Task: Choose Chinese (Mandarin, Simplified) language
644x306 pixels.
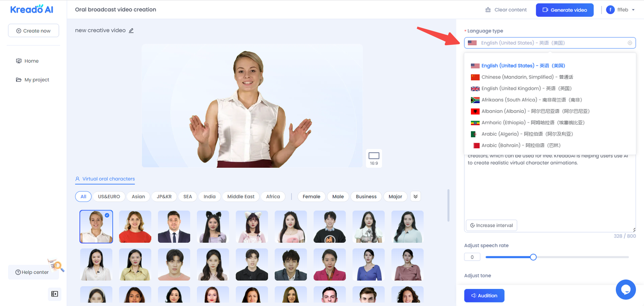Action: coord(550,77)
